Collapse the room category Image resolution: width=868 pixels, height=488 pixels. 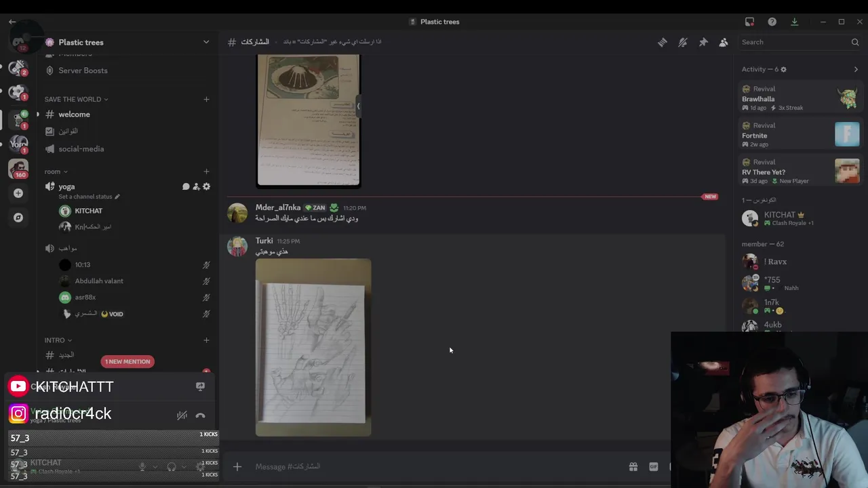(x=65, y=171)
